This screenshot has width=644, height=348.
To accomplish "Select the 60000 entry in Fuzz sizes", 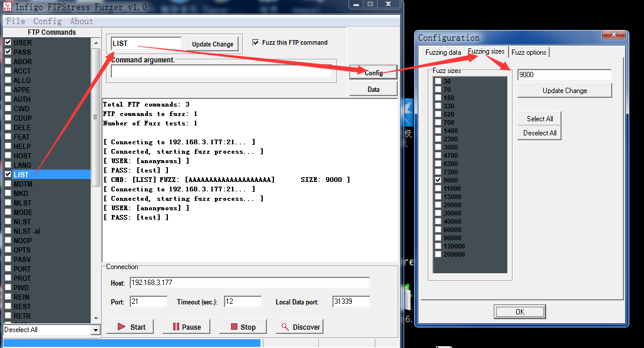I will [452, 230].
